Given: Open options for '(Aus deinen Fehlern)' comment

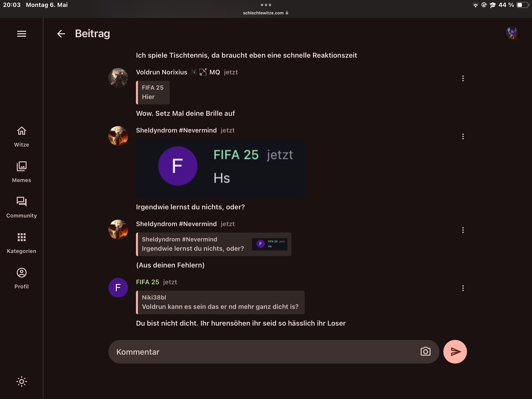Looking at the screenshot, I should point(463,230).
